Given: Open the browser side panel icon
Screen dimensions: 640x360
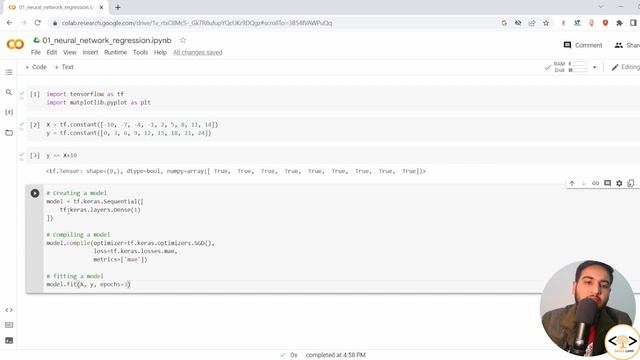Looking at the screenshot, I should click(x=633, y=23).
